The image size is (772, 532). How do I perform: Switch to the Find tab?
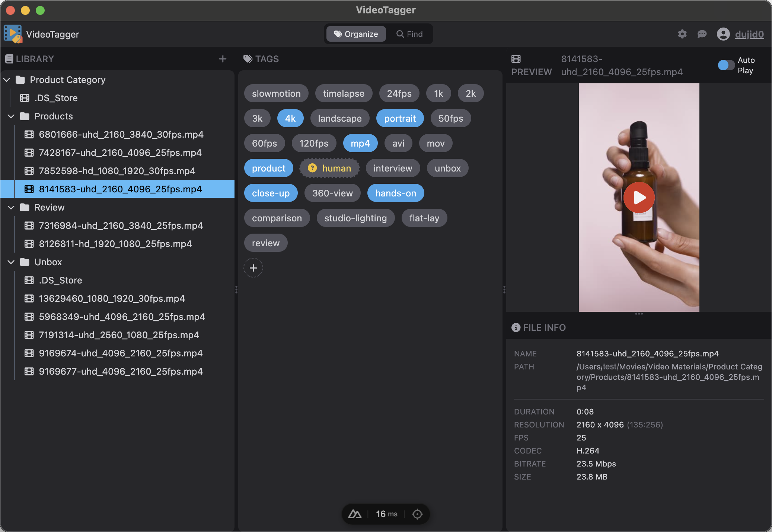pyautogui.click(x=409, y=34)
